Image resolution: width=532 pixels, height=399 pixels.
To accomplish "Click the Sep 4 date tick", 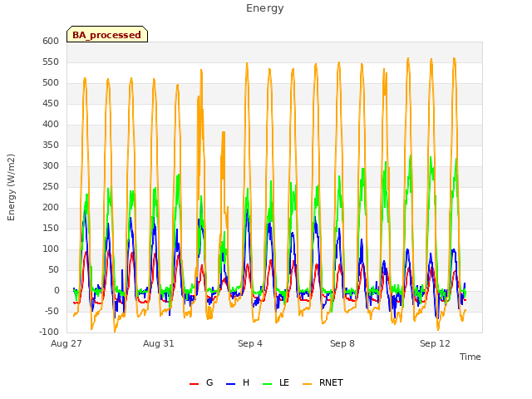I will (250, 343).
